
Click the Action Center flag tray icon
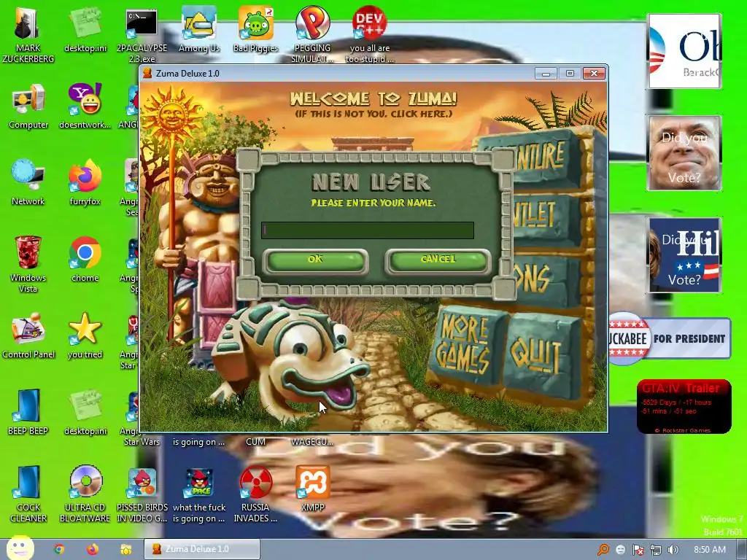pyautogui.click(x=638, y=550)
